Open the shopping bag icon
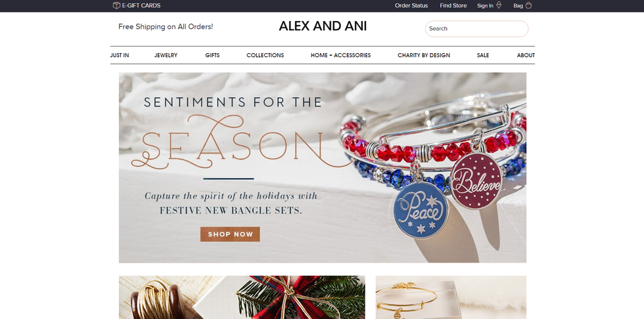Screen dimensions: 644x319 528,5
